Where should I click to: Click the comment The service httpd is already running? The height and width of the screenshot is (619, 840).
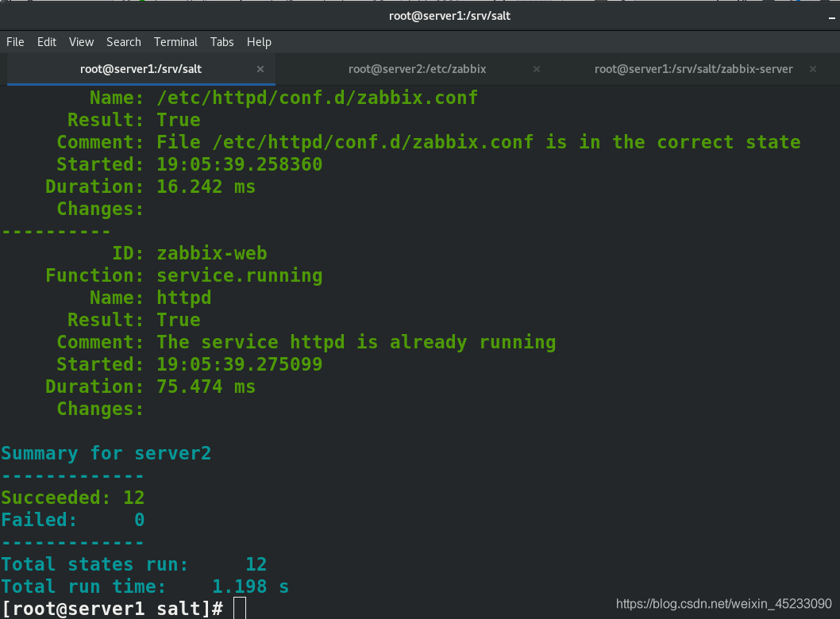[356, 342]
